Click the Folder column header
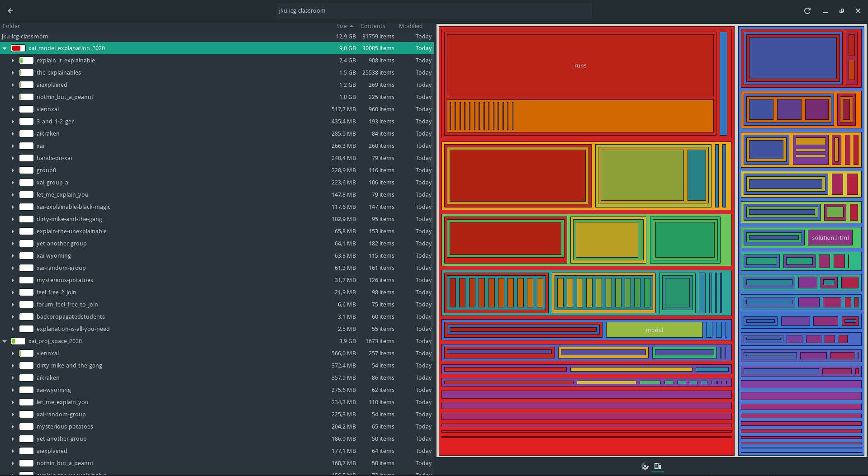 tap(11, 26)
